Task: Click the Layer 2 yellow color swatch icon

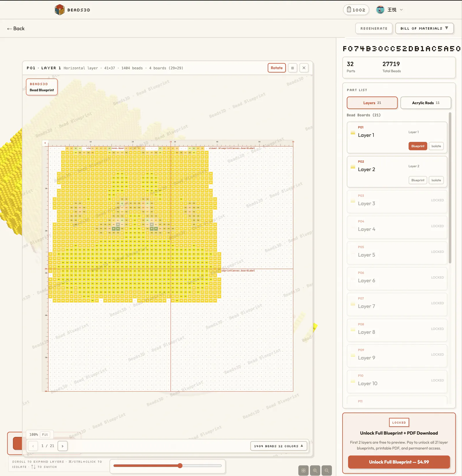Action: click(x=353, y=167)
